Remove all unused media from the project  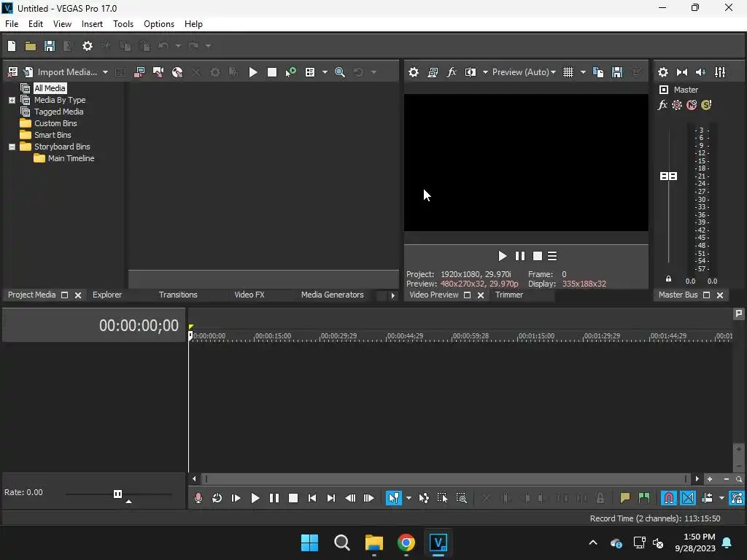pos(13,72)
